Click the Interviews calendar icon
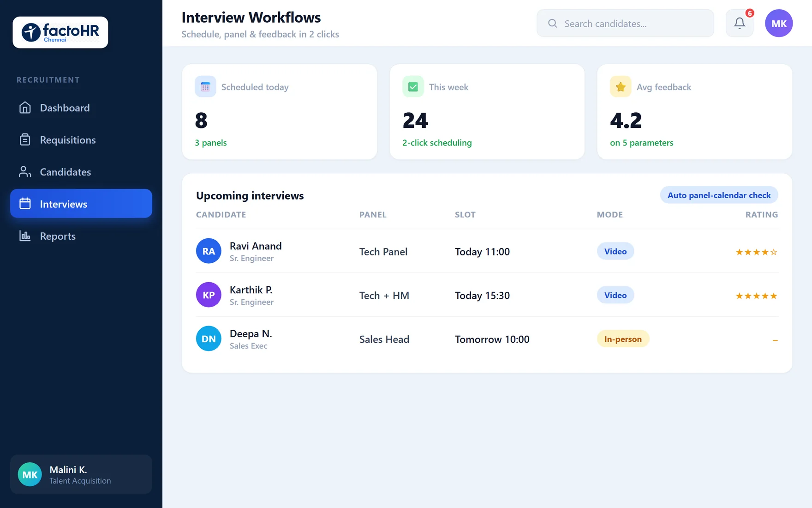This screenshot has height=508, width=812. (25, 204)
